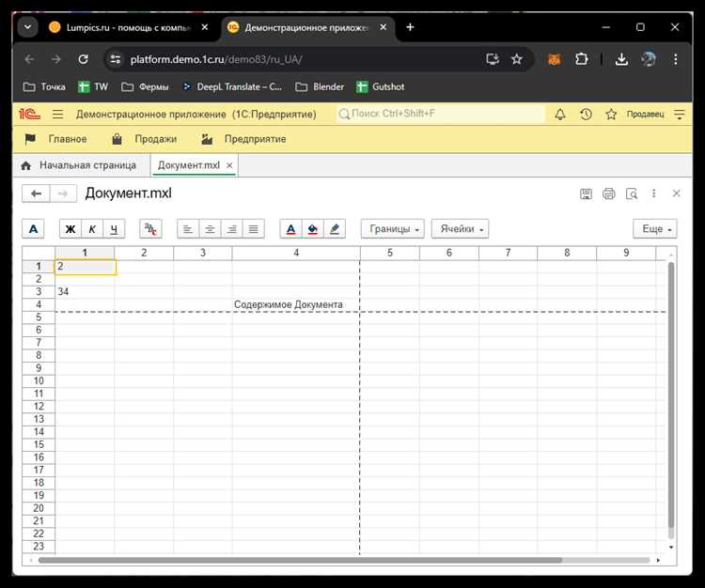Pick the cell fill color tool
The width and height of the screenshot is (705, 588).
click(x=312, y=228)
